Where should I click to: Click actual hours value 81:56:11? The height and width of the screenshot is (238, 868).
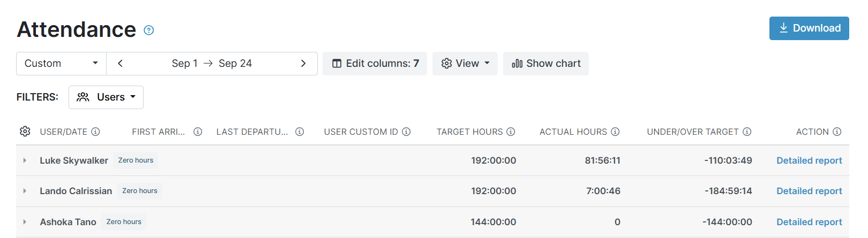(x=602, y=160)
